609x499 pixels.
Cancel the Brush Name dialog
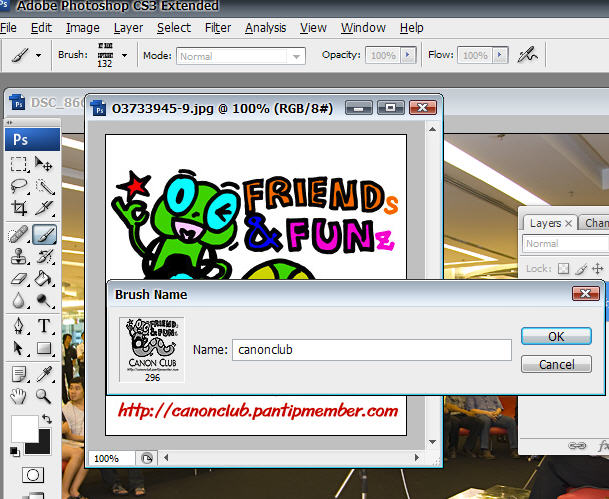coord(556,364)
